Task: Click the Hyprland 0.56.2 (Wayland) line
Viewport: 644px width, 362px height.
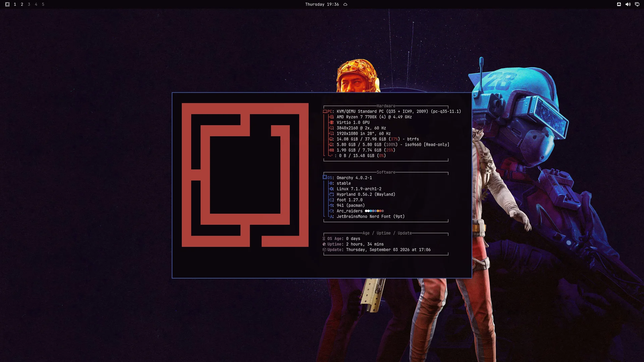Action: (366, 194)
